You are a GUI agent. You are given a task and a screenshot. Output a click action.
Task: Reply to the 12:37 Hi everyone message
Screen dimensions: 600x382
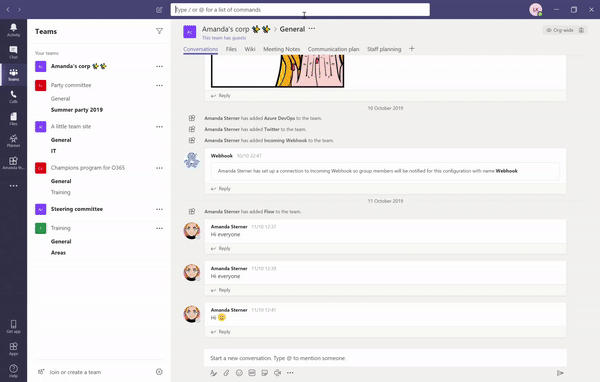tap(221, 248)
